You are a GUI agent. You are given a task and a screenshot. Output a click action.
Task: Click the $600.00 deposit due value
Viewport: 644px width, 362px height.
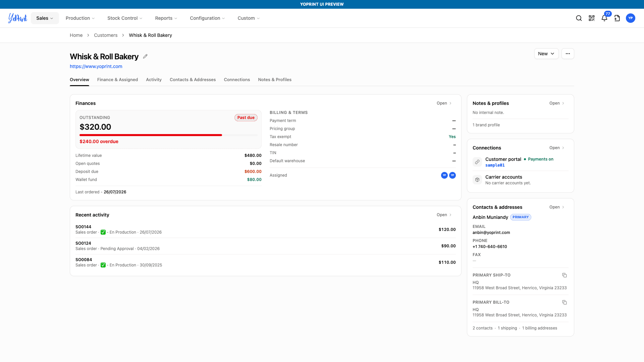253,172
